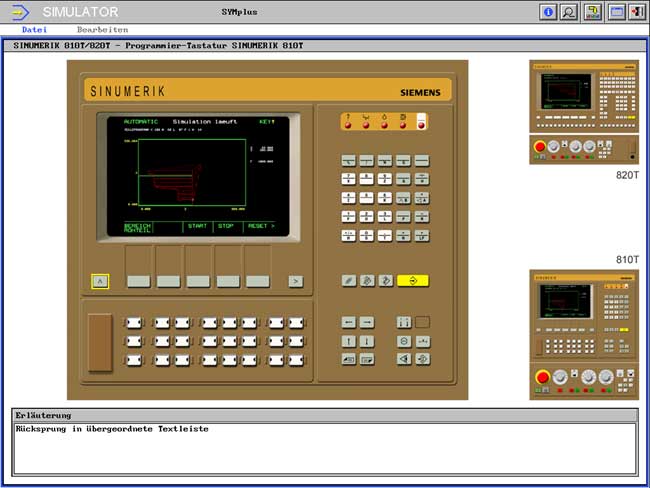Click the left-pointing triangle key
650x488 pixels.
pyautogui.click(x=404, y=359)
